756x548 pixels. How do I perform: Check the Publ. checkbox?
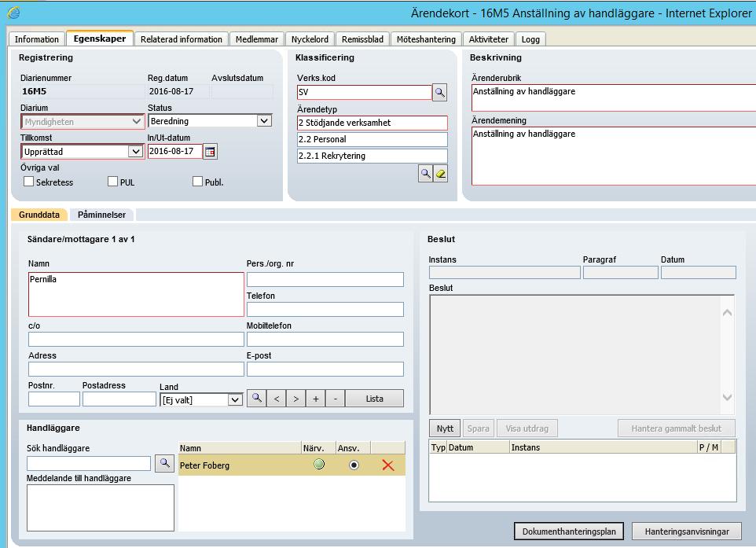(198, 182)
